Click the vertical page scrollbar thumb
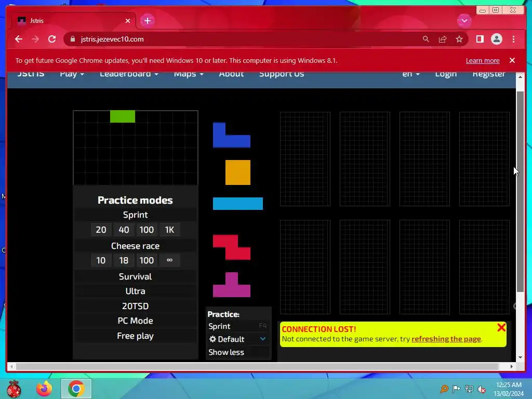Screen dimensions: 532x399 click(x=520, y=192)
